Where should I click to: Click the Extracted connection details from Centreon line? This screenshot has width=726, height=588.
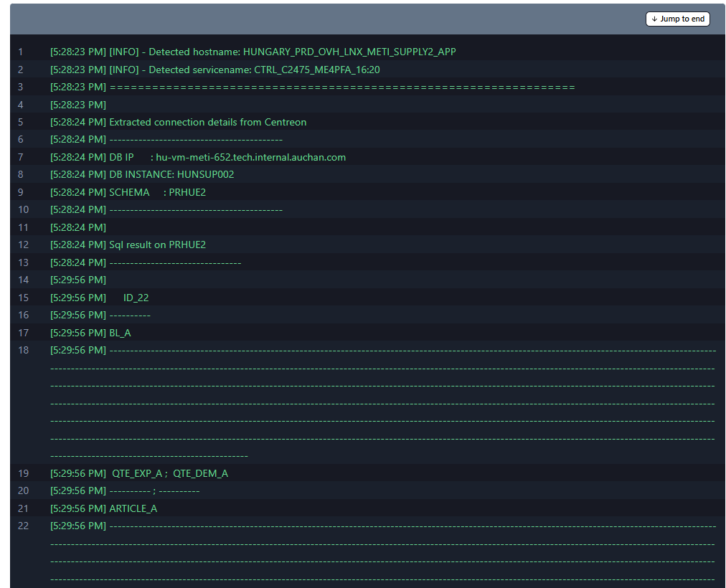[178, 122]
